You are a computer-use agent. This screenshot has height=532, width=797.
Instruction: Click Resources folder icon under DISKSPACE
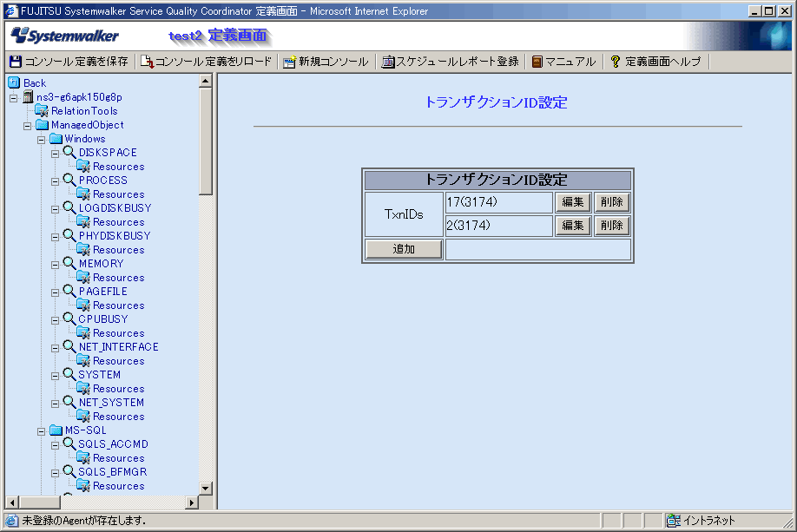[83, 166]
